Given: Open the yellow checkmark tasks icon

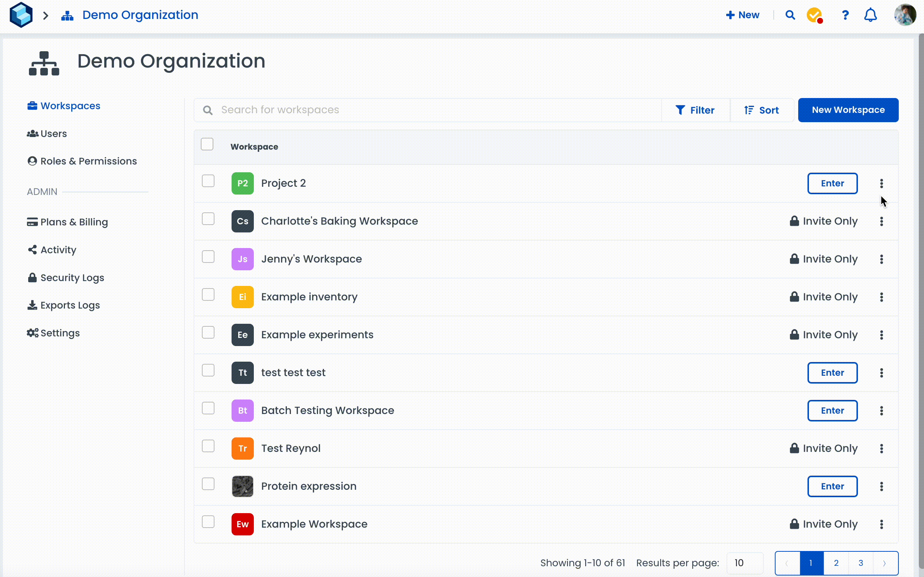Looking at the screenshot, I should pos(814,15).
